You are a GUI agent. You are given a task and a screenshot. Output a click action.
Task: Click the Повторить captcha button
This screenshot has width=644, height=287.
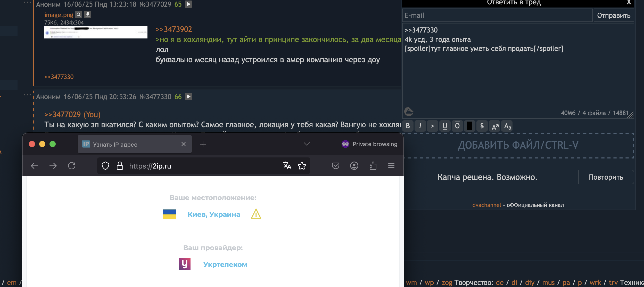click(606, 177)
